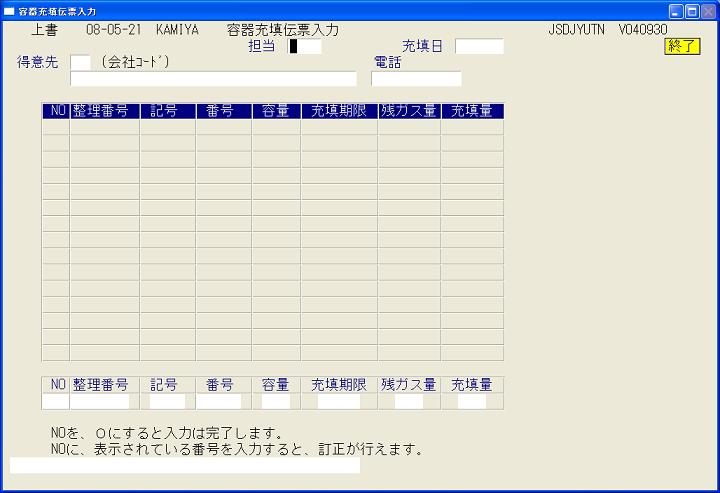Click the bottom 番号 entry field
The width and height of the screenshot is (720, 493).
(x=219, y=402)
